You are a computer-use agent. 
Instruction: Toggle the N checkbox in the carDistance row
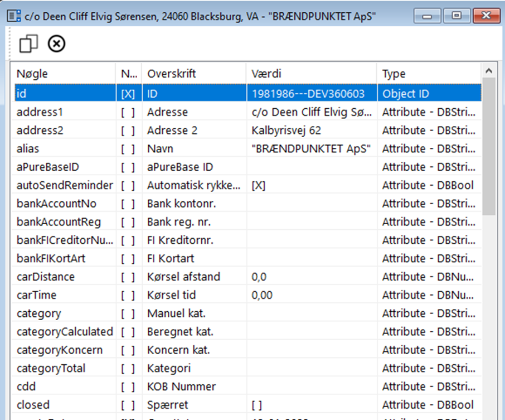click(x=128, y=277)
